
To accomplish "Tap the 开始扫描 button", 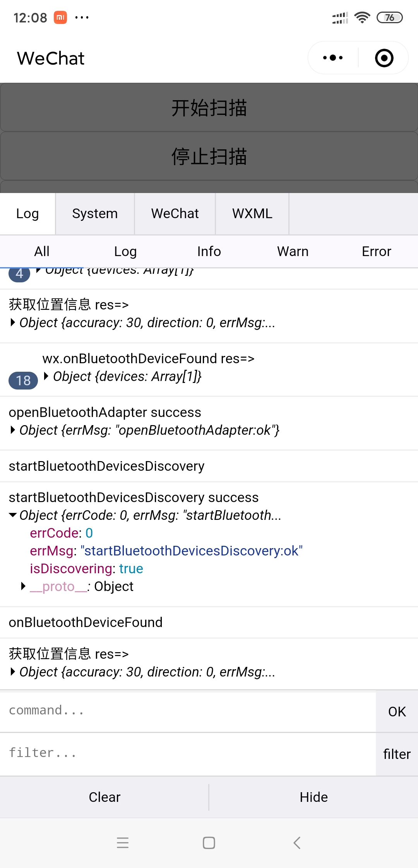I will point(209,108).
